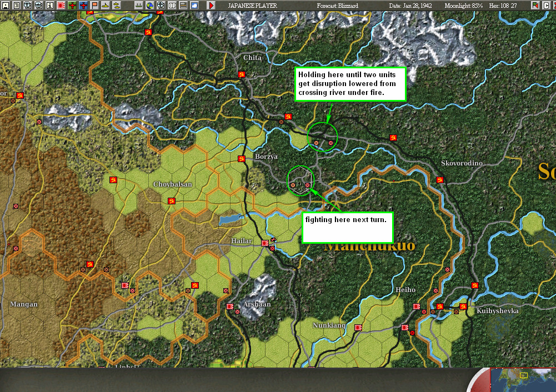Screen dimensions: 556x392
Task: Select the Soviet base flag north of Kuibyshevka
Action: tap(475, 285)
